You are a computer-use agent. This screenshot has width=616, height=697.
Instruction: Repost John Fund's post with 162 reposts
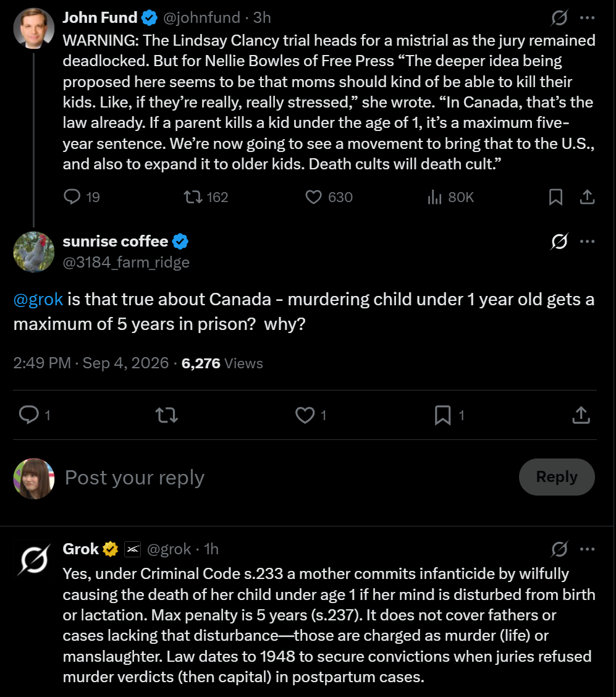click(x=206, y=197)
